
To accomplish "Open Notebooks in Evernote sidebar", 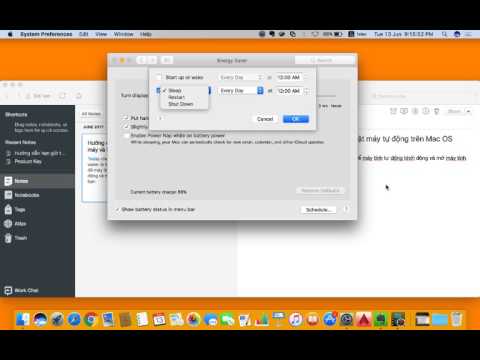I will pos(37,195).
